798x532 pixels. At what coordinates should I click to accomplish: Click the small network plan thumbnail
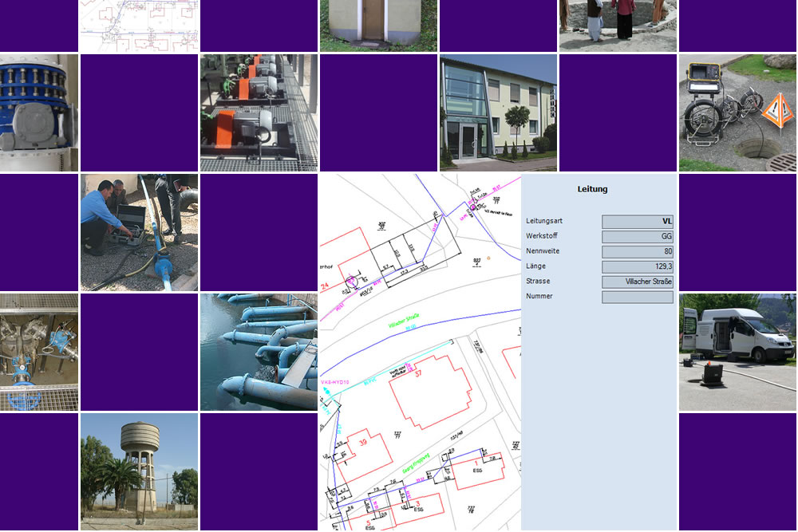139,26
